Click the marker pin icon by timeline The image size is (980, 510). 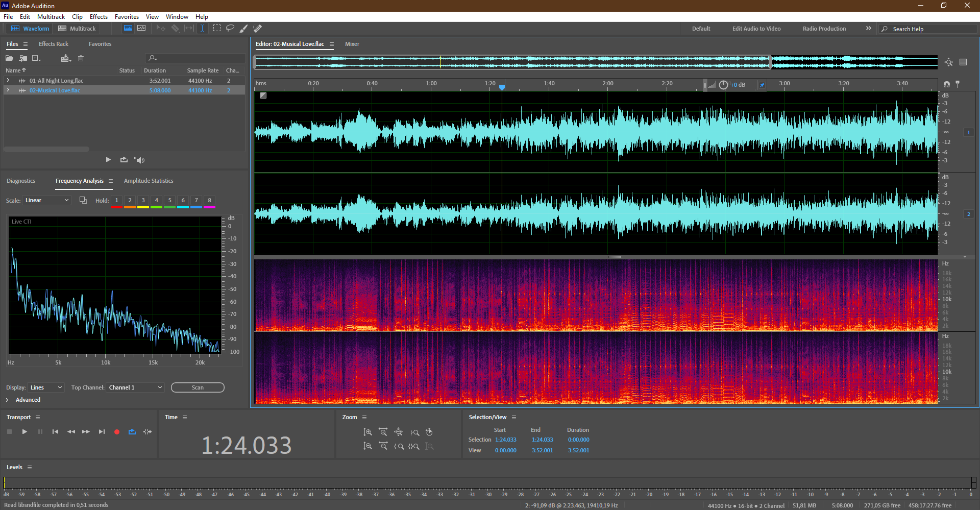(958, 84)
